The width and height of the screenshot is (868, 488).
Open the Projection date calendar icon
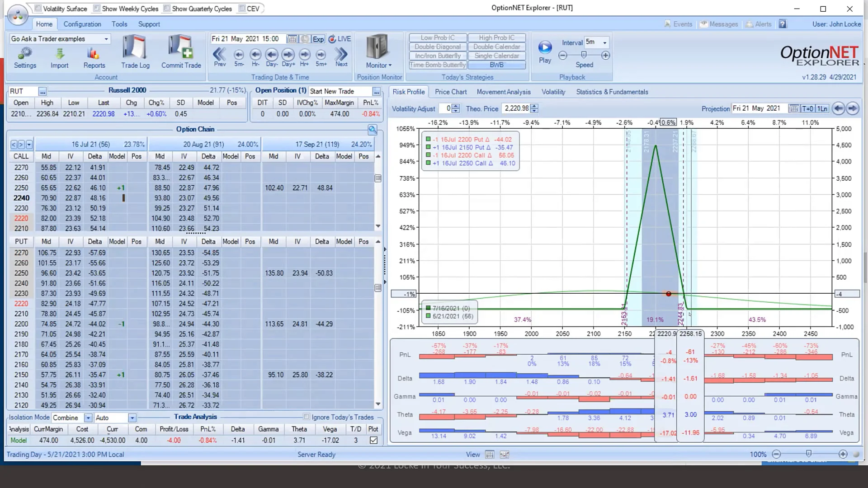tap(794, 109)
